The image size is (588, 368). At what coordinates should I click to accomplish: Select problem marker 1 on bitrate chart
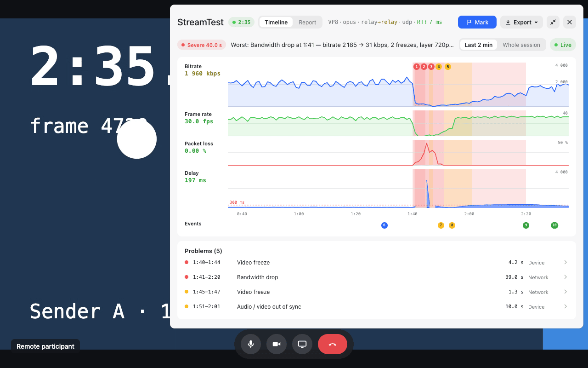pyautogui.click(x=417, y=67)
